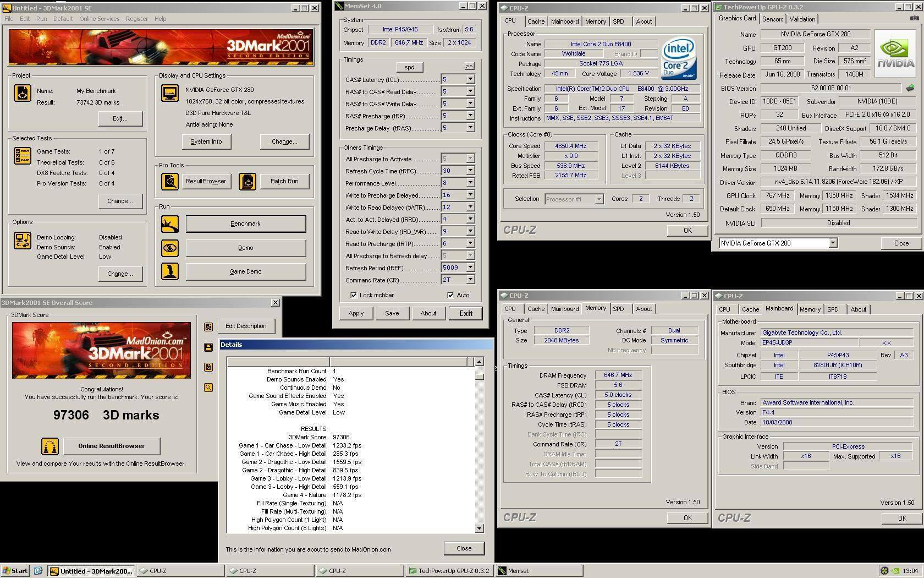Close the Details dialog using Close button
The image size is (924, 578).
(464, 548)
